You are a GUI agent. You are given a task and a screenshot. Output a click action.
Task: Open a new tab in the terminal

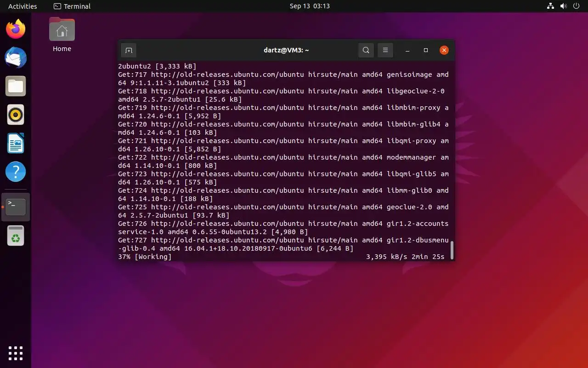click(129, 50)
